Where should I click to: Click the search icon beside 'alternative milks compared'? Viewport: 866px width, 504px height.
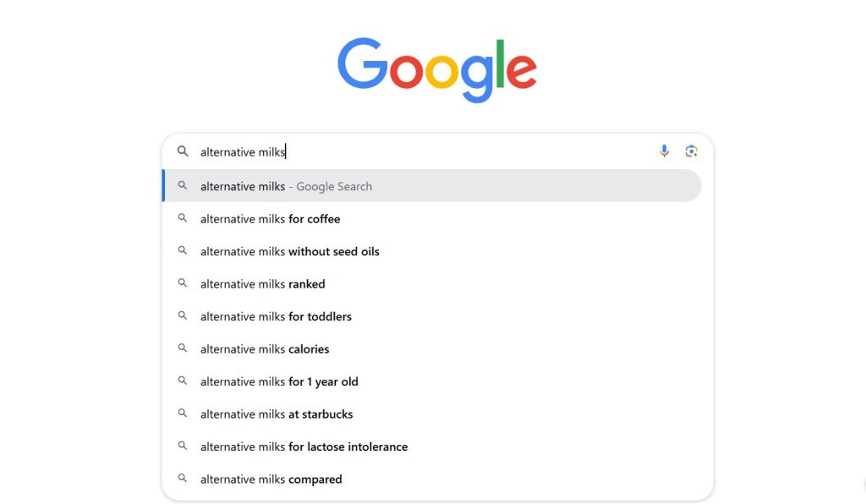coord(183,479)
